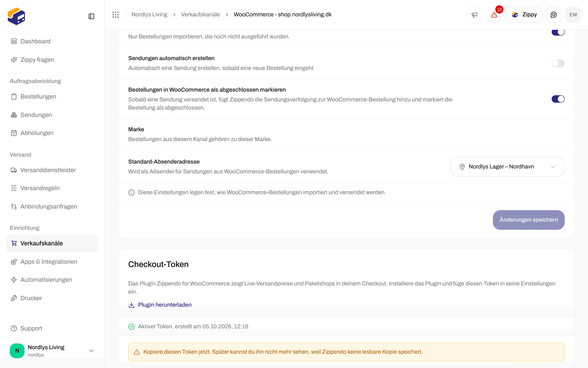Click the Zippy assistant button

pos(524,15)
